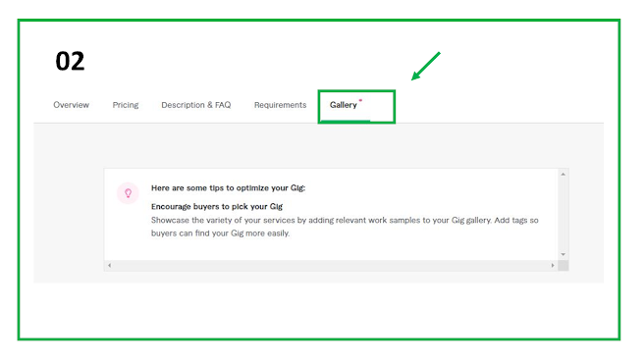
Task: Open the Gallery tab
Action: [344, 105]
